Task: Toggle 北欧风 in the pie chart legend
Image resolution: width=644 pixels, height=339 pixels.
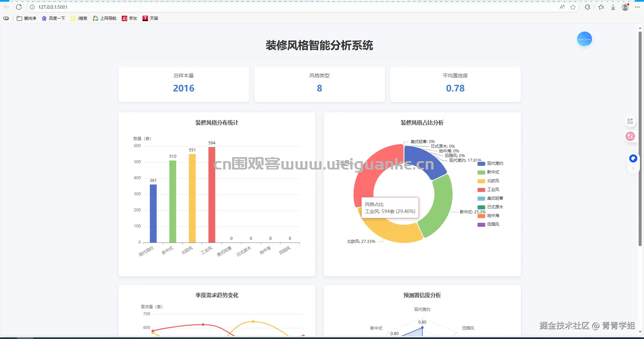Action: [488, 181]
